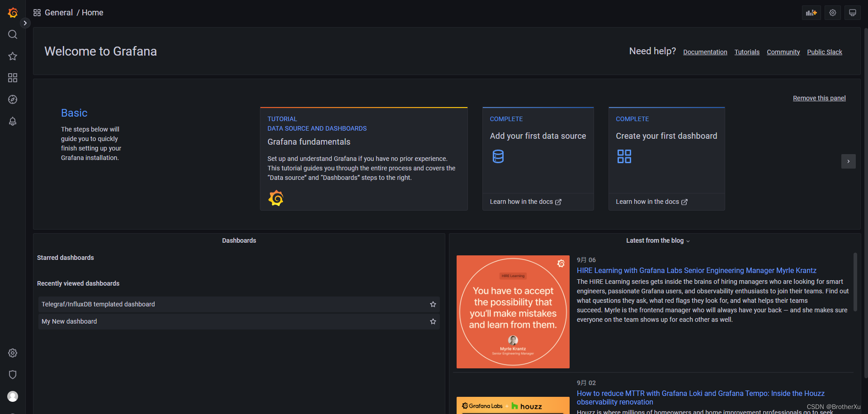Open HIRE Learning blog thumbnail

click(x=513, y=312)
